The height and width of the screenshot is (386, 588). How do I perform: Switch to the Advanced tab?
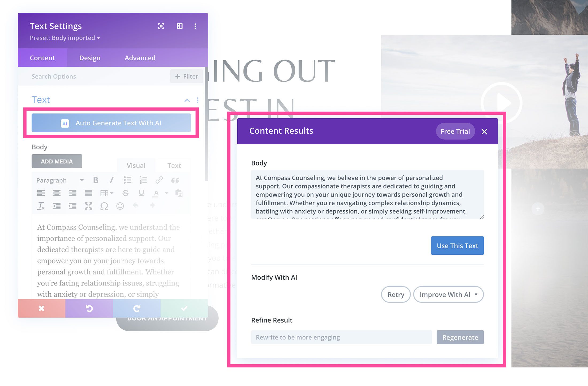coord(139,57)
